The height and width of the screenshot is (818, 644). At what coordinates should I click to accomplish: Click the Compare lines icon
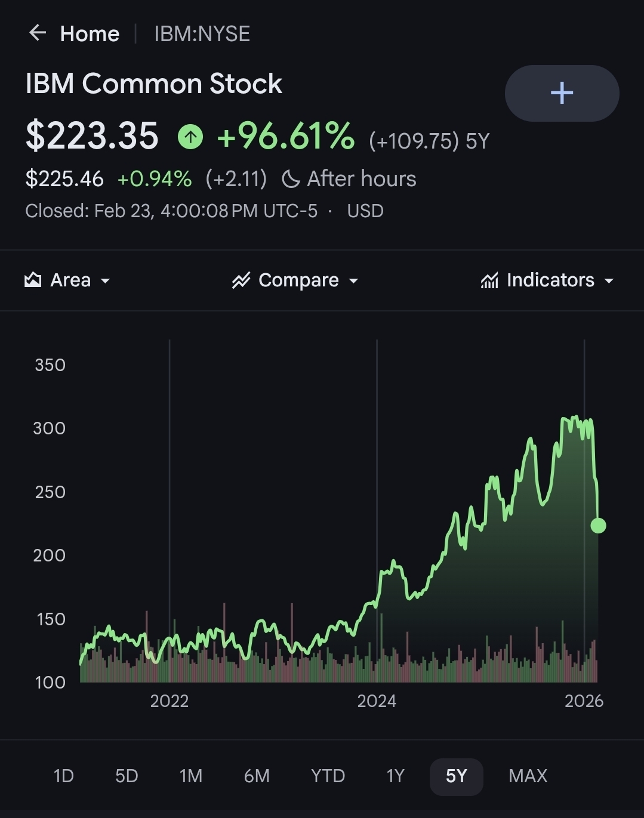tap(241, 280)
